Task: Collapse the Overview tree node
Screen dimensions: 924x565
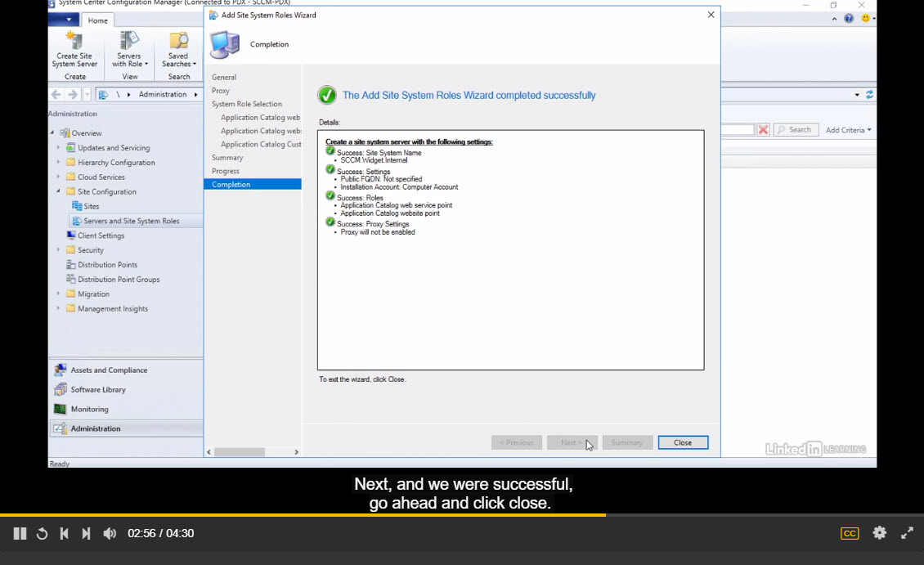Action: point(52,133)
